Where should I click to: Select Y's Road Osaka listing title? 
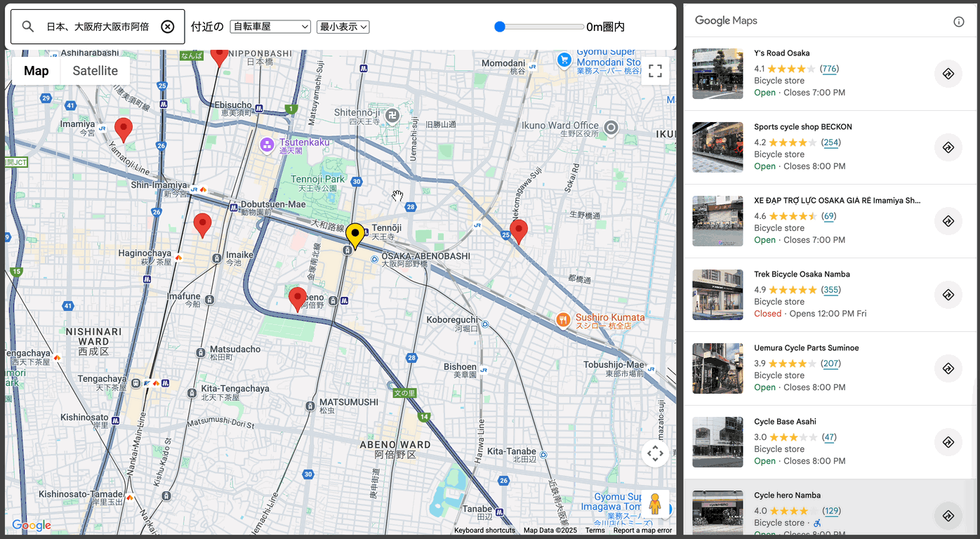click(782, 53)
